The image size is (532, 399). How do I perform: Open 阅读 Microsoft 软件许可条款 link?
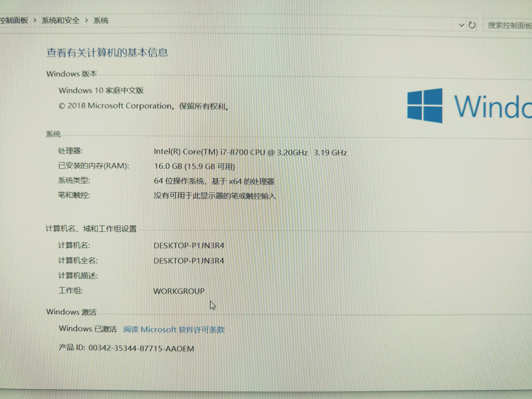point(174,330)
